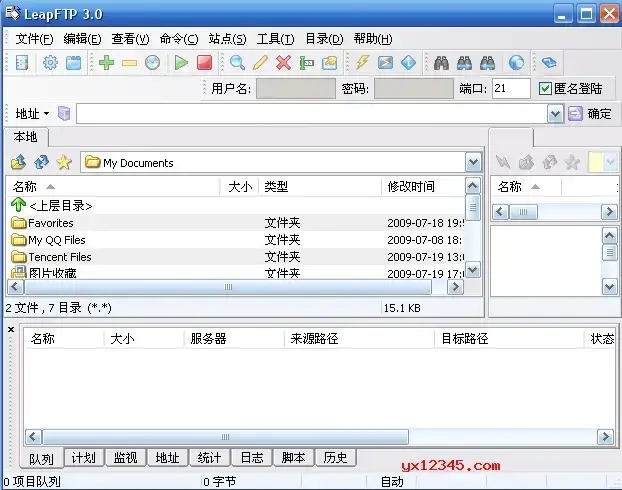
Task: Click the third binoculars search icon
Action: [487, 63]
